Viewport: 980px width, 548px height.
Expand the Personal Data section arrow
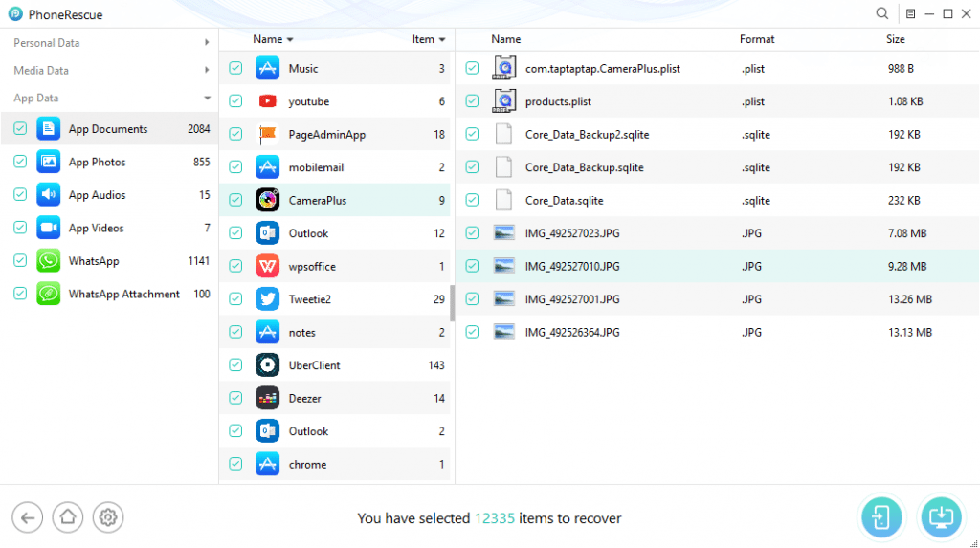pyautogui.click(x=207, y=42)
